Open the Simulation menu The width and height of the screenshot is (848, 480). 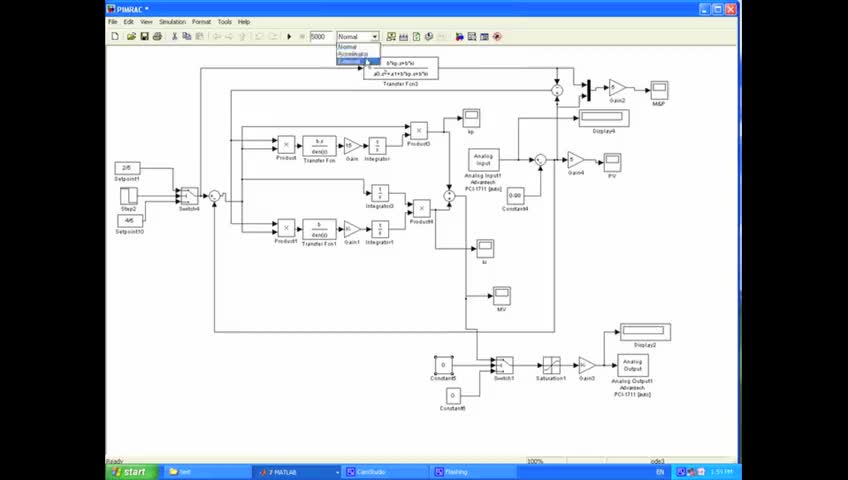172,22
